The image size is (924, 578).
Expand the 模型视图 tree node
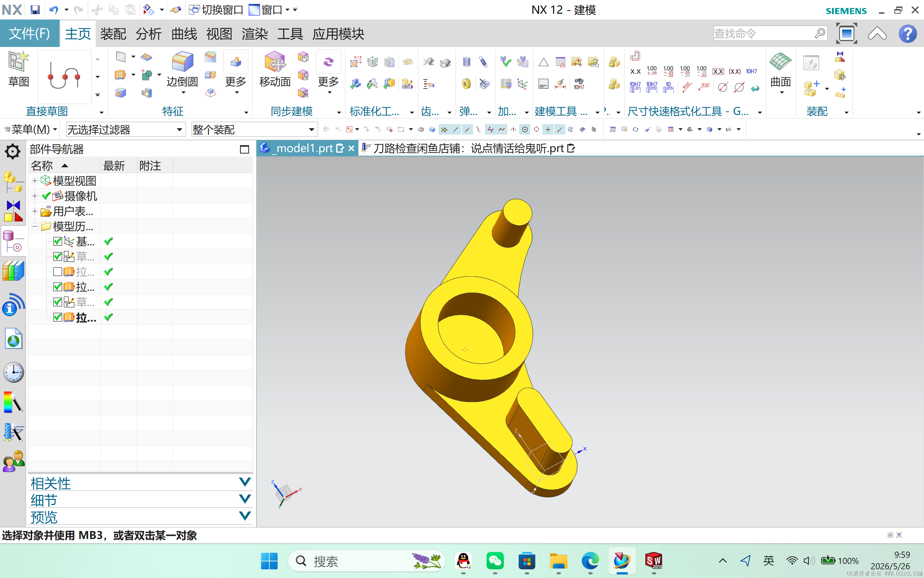coord(35,181)
